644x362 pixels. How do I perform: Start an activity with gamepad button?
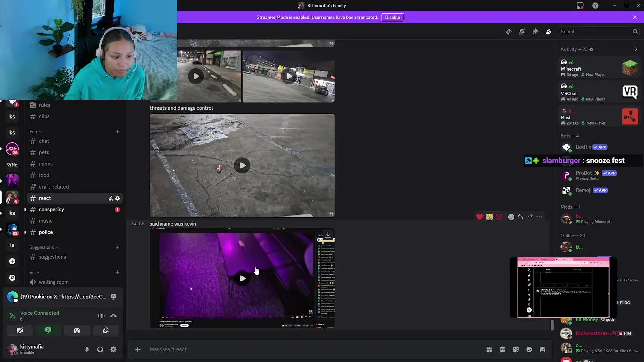(77, 330)
